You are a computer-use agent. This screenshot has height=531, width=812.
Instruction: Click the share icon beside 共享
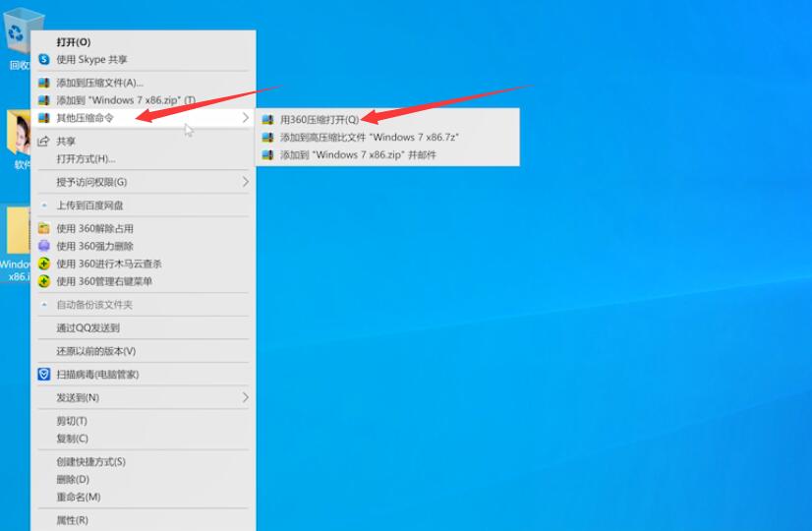pos(44,141)
